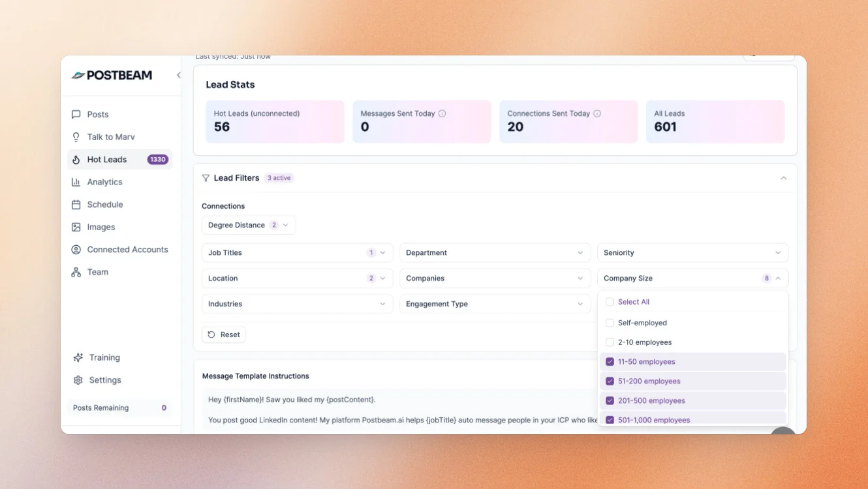
Task: Click the Hot Leads flame icon
Action: 76,160
